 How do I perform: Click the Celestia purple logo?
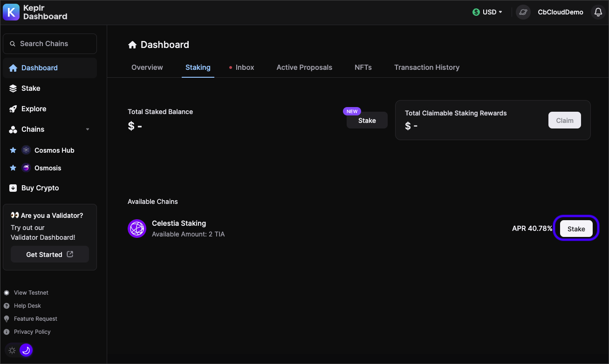pos(137,229)
